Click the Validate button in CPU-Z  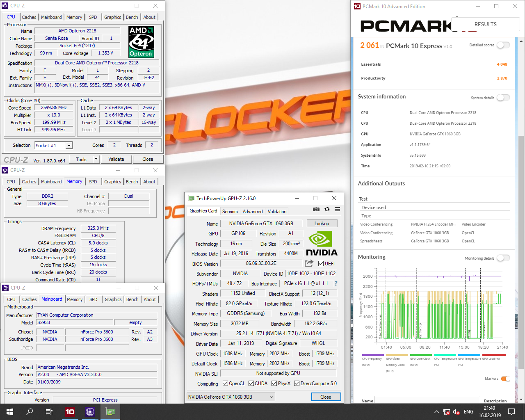pos(116,159)
